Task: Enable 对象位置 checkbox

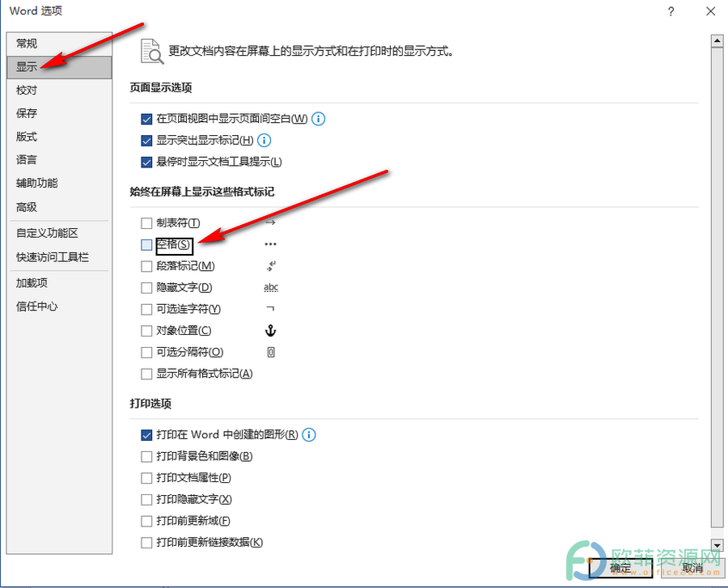Action: pos(146,331)
